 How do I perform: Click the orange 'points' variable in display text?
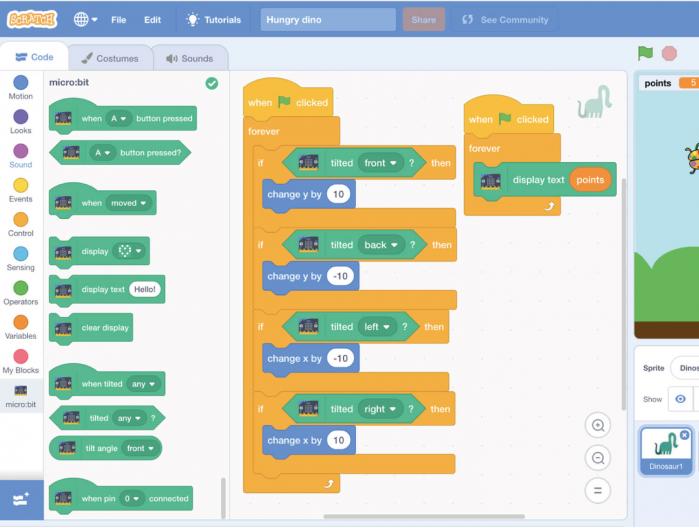(x=590, y=180)
